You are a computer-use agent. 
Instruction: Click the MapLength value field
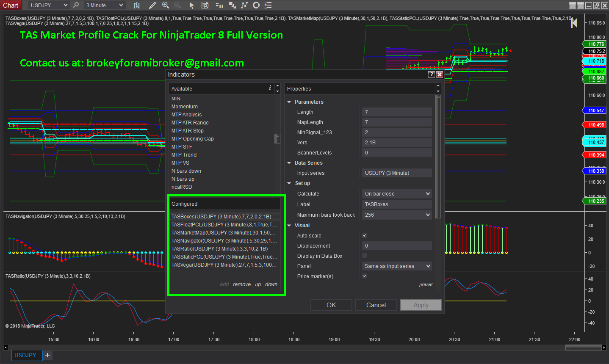pyautogui.click(x=397, y=122)
